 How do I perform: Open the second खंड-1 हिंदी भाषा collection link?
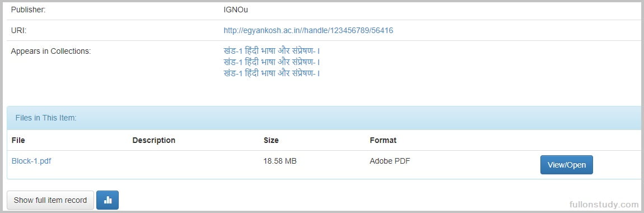pyautogui.click(x=272, y=62)
